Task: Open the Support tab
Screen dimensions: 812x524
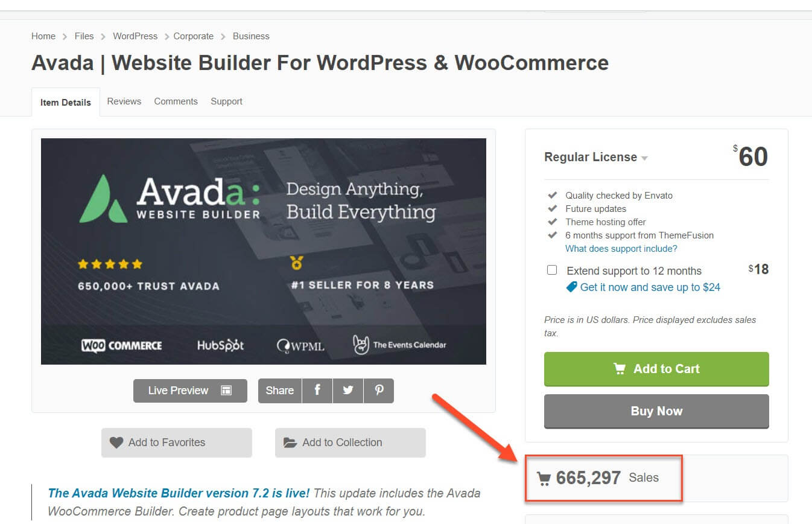Action: (x=226, y=101)
